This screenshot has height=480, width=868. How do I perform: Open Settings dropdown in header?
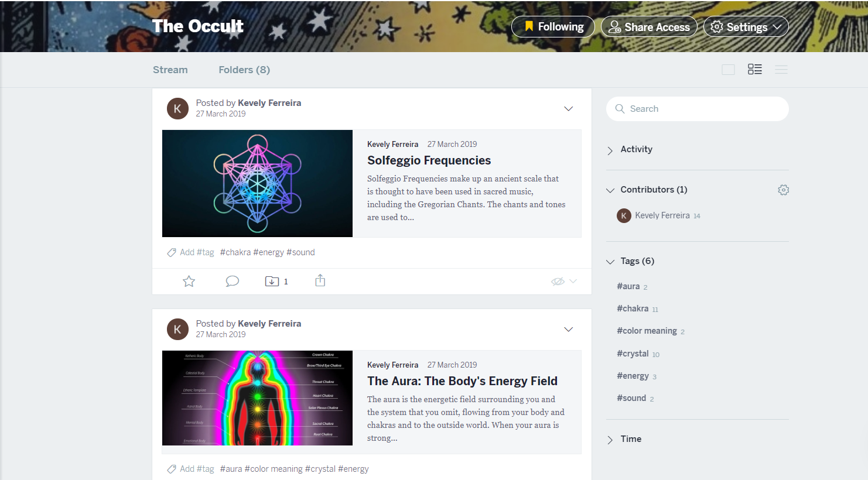tap(746, 26)
